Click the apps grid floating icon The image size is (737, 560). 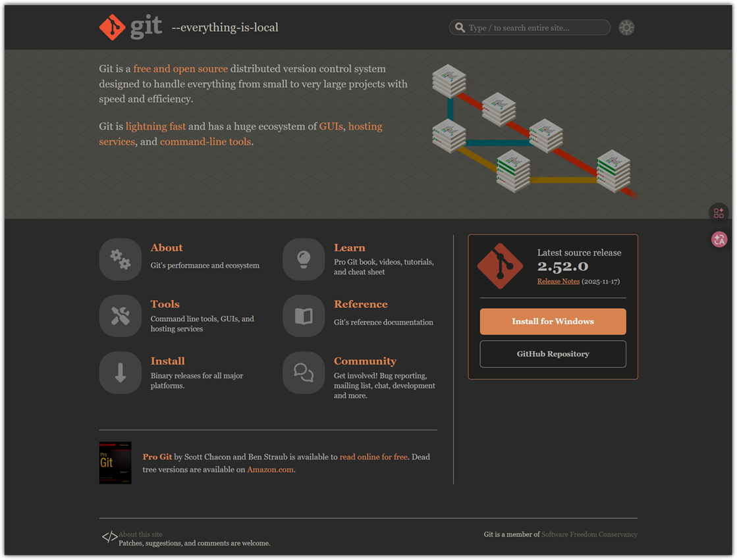pyautogui.click(x=719, y=213)
